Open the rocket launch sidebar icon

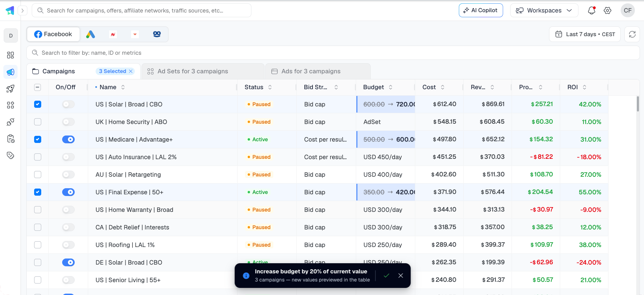click(x=10, y=89)
